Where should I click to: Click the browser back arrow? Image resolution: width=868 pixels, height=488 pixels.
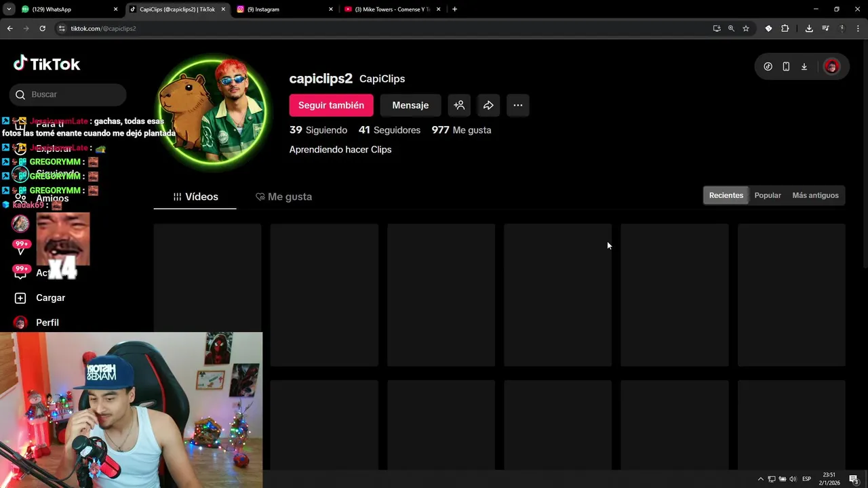click(x=9, y=28)
